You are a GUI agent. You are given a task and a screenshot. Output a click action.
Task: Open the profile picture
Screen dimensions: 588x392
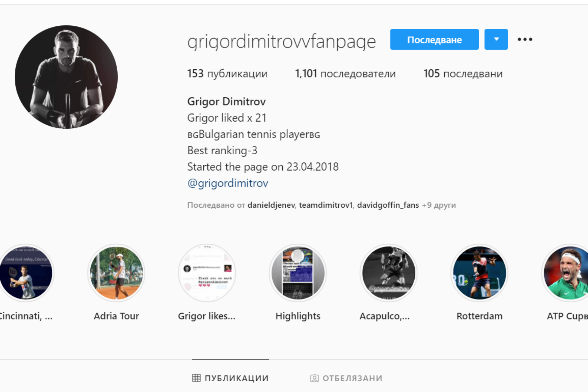[x=66, y=77]
